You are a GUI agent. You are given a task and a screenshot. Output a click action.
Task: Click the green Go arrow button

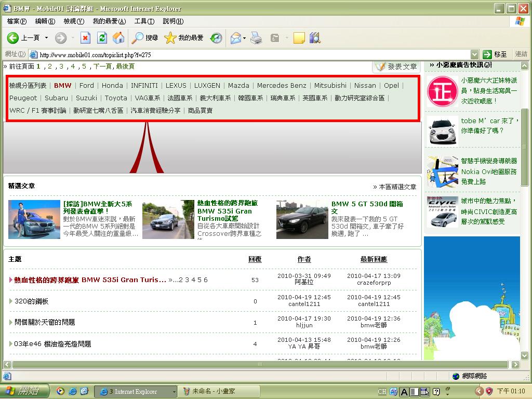click(487, 54)
